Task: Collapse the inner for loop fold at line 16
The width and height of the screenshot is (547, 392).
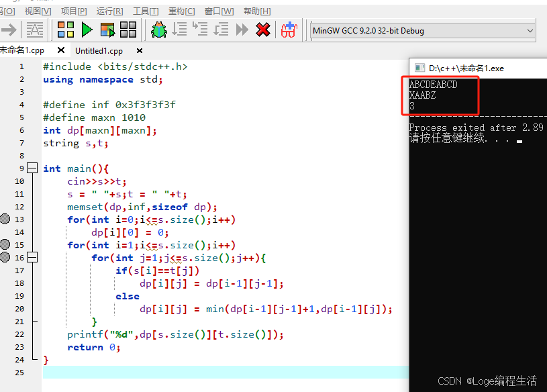Action: tap(32, 258)
